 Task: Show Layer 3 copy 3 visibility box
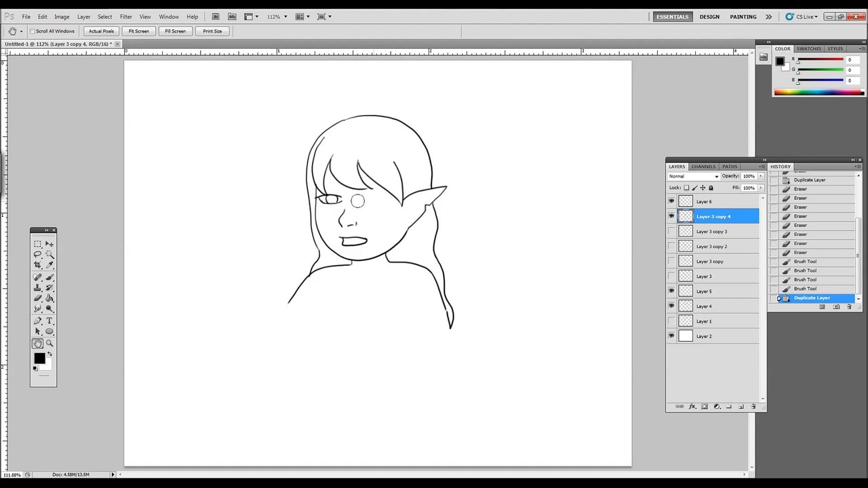point(671,231)
